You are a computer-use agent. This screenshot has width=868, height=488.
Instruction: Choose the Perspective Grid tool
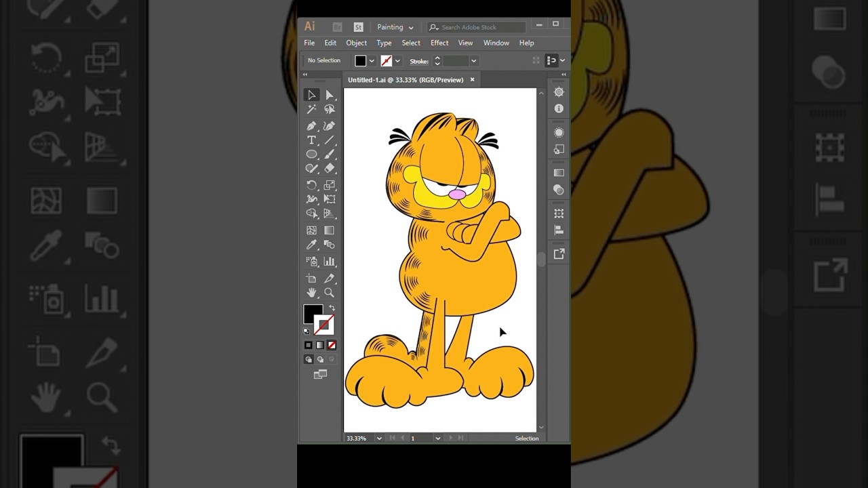click(x=329, y=213)
